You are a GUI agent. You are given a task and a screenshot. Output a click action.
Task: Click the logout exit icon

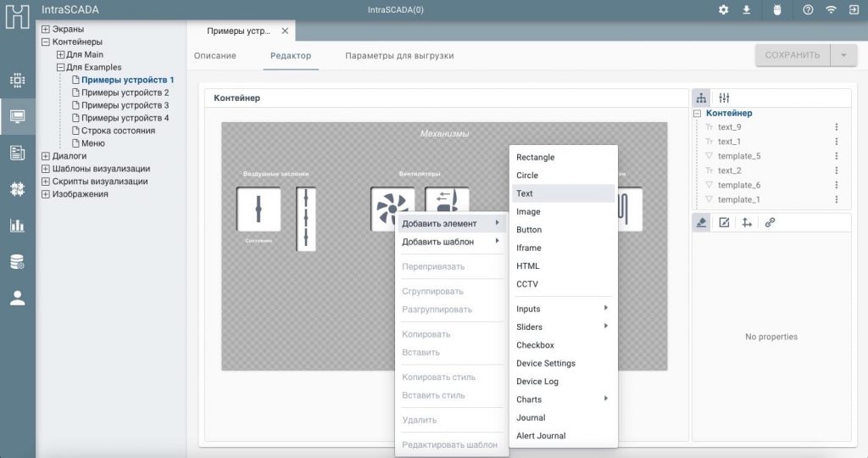pos(854,10)
